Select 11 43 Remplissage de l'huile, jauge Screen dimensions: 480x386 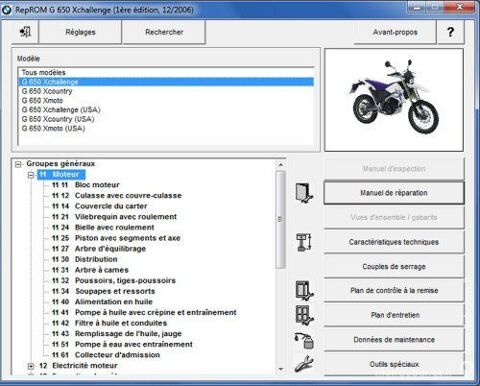[x=117, y=334]
